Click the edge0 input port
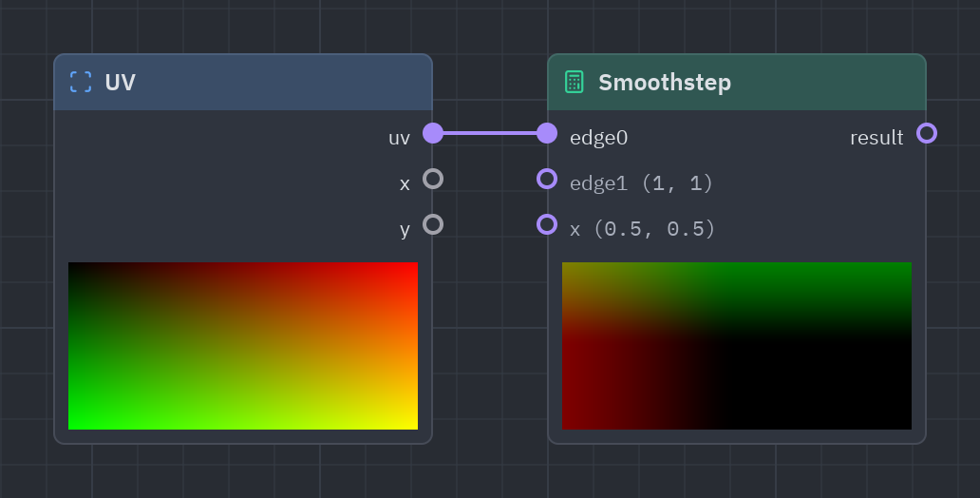This screenshot has height=498, width=980. pos(547,133)
